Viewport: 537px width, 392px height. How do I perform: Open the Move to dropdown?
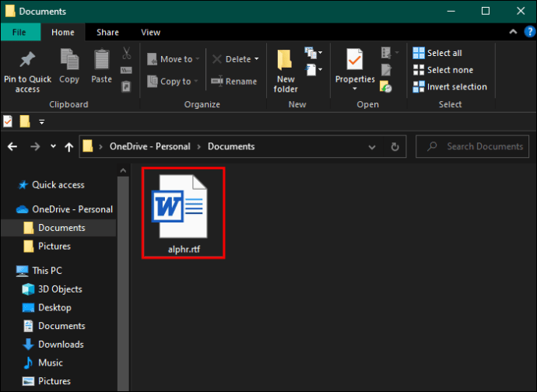(174, 59)
